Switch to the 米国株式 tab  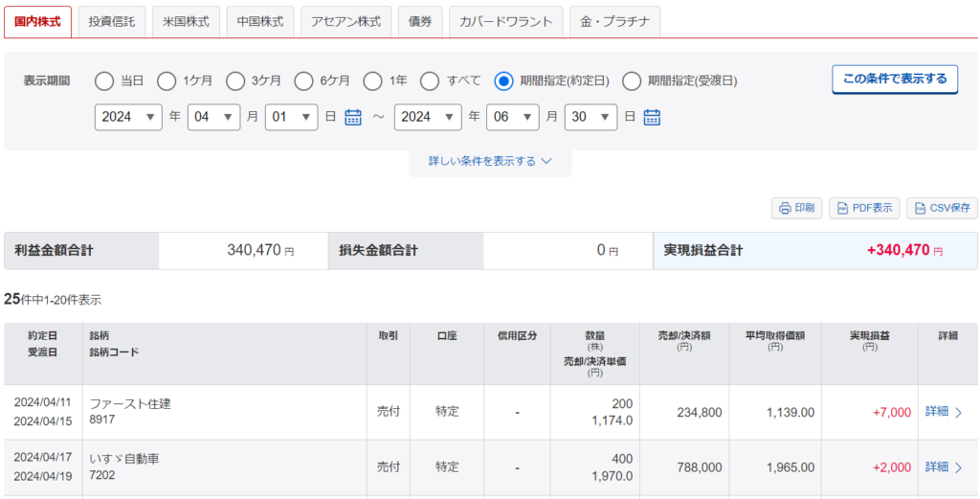[x=186, y=22]
